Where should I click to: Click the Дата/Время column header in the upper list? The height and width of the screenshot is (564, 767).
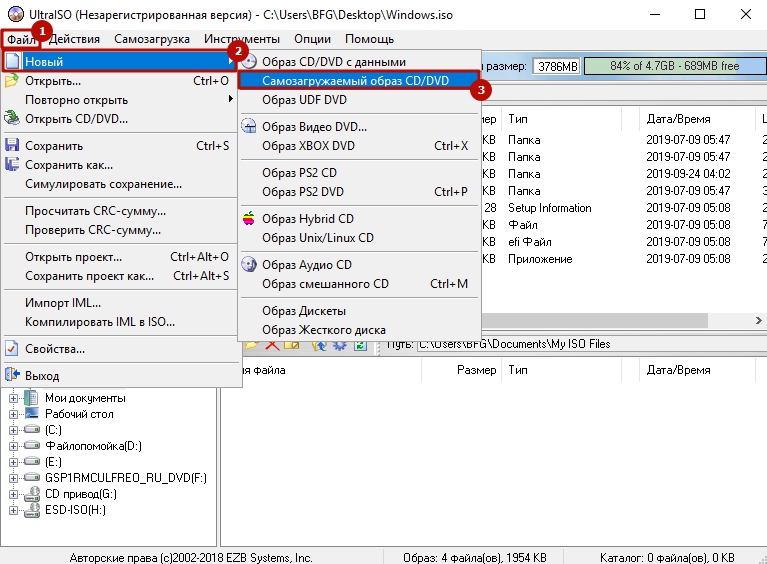coord(697,119)
